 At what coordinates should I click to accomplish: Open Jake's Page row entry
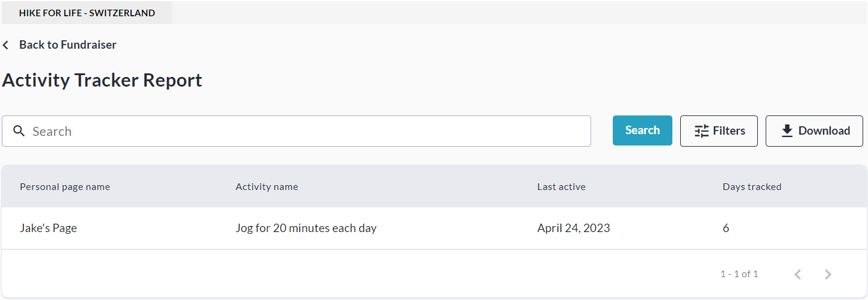tap(48, 228)
